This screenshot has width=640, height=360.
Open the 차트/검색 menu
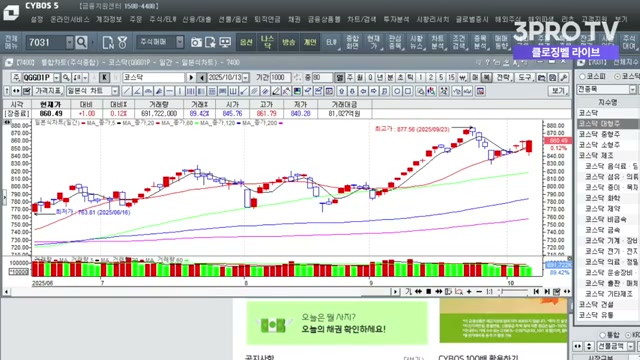pos(362,19)
